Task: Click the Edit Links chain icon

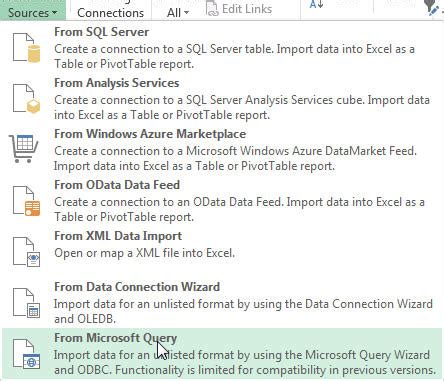Action: click(x=212, y=9)
